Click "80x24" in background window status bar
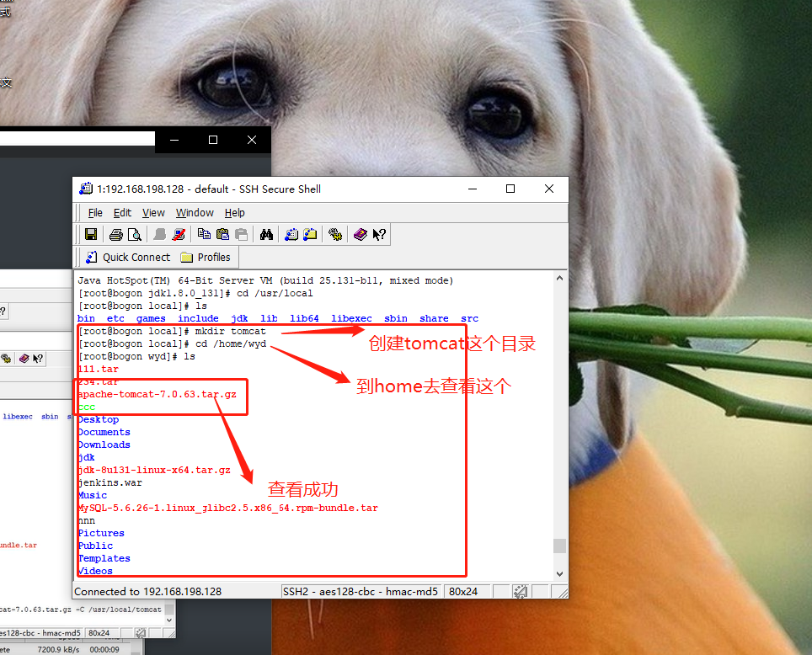 click(x=99, y=633)
